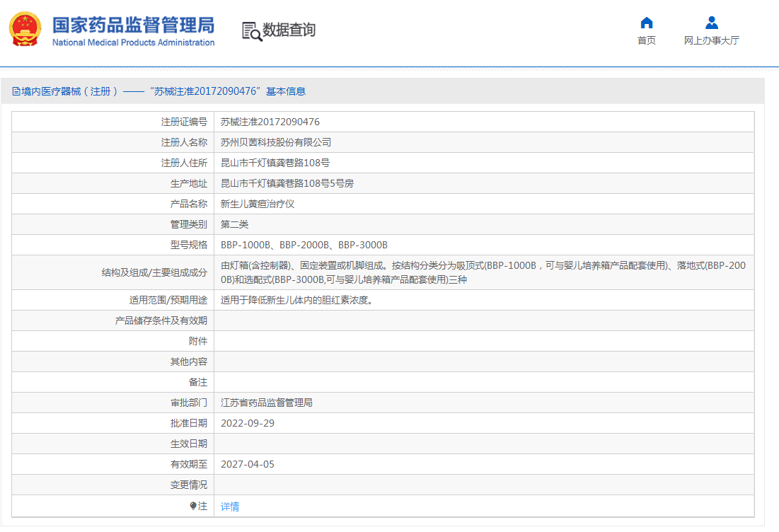Open 网上办事大厅 text label
Screen dimensions: 779x532
pyautogui.click(x=711, y=40)
